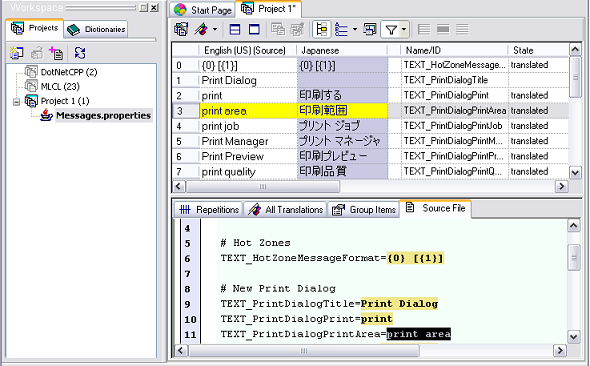
Task: Click the selected 'print area' text on line 11
Action: (418, 334)
